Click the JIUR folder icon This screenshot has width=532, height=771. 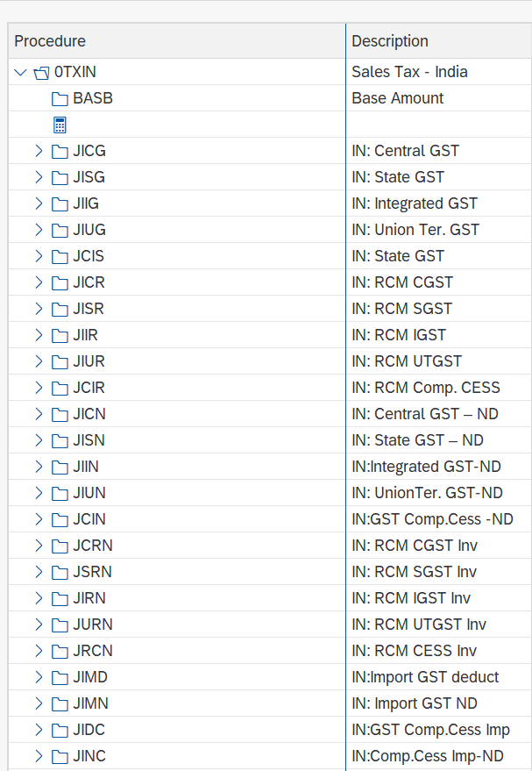coord(60,362)
